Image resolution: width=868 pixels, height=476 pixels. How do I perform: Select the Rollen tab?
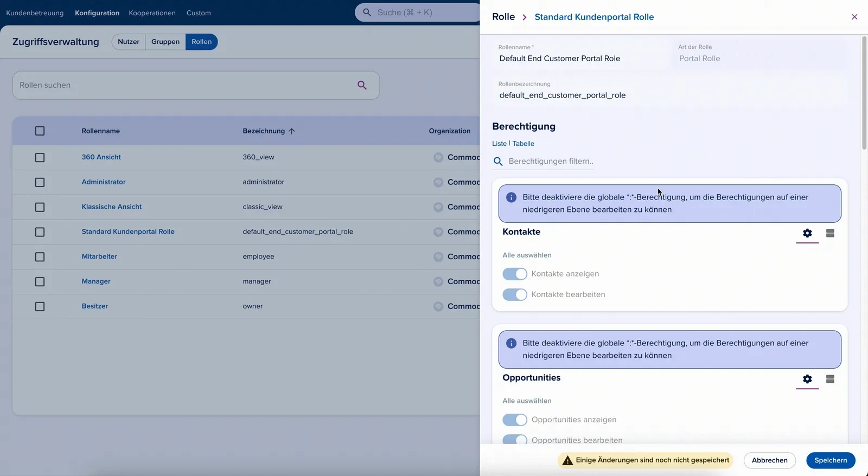[201, 42]
